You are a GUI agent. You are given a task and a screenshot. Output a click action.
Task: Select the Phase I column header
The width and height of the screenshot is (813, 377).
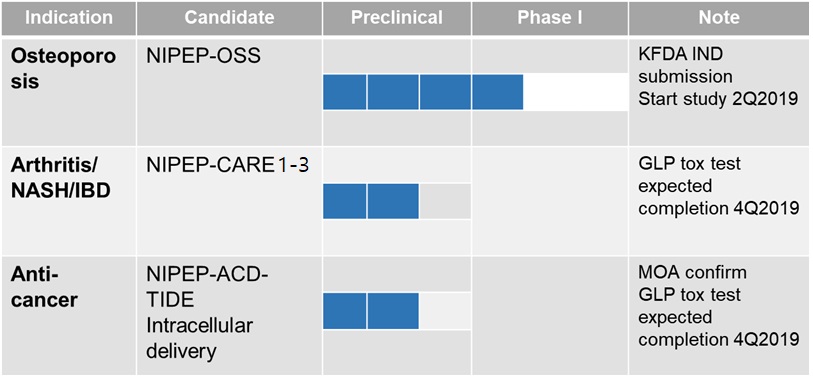[x=550, y=18]
